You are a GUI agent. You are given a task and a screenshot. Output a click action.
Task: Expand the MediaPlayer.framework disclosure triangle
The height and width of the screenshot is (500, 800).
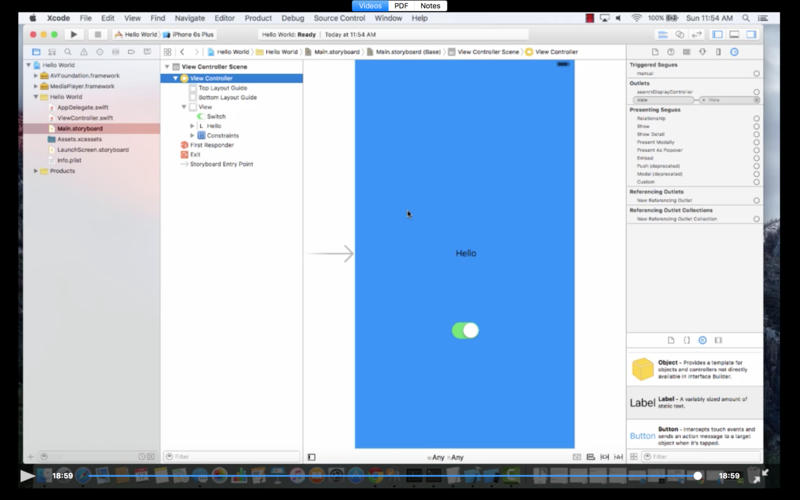36,86
